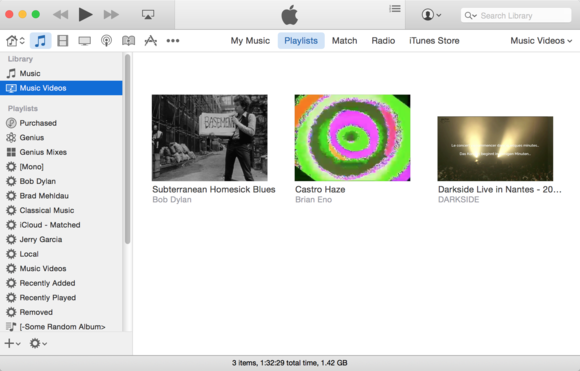Open the Music library icon in toolbar
This screenshot has height=371, width=580.
point(40,41)
